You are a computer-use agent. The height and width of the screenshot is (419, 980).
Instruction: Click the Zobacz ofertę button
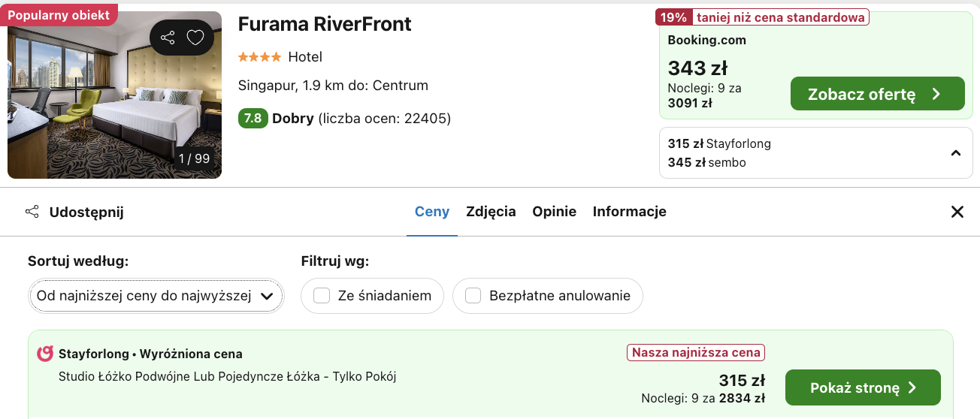click(877, 94)
